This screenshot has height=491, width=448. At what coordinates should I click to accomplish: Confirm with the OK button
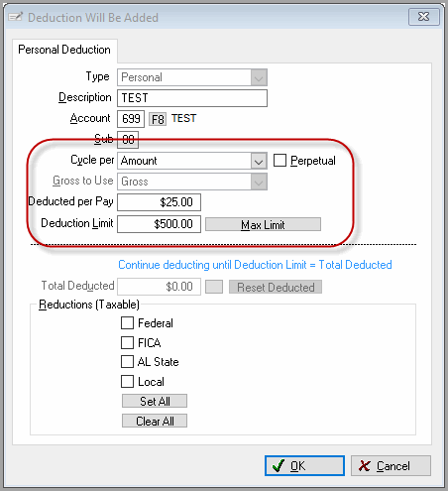[x=304, y=466]
